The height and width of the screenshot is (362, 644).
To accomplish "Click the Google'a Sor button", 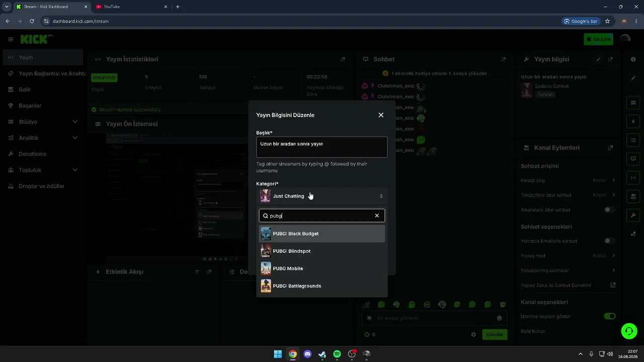I will (581, 21).
